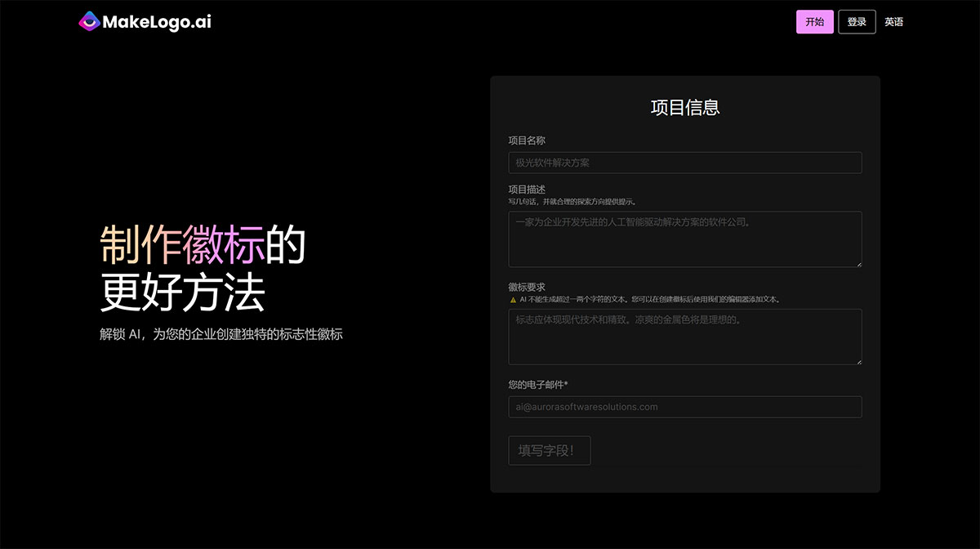980x549 pixels.
Task: Click inside the 项目名称 input field
Action: pyautogui.click(x=685, y=162)
